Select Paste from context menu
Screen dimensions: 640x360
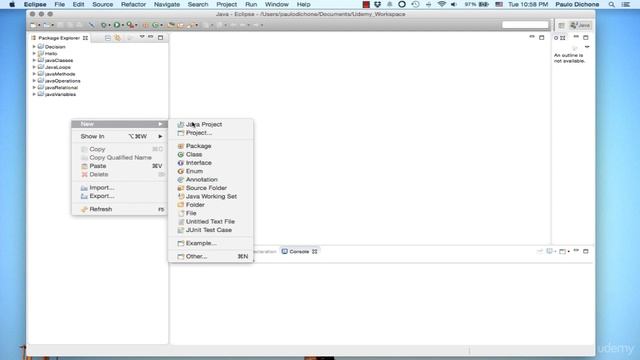pyautogui.click(x=119, y=166)
